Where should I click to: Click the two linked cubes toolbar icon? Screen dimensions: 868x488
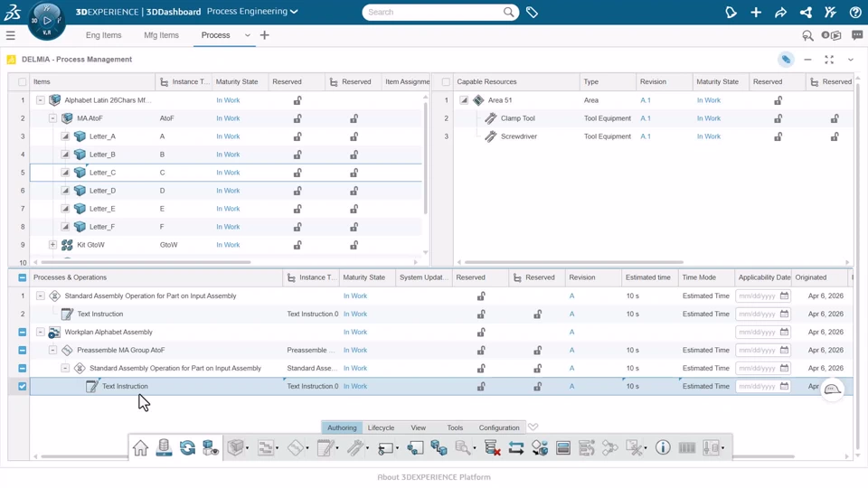439,447
